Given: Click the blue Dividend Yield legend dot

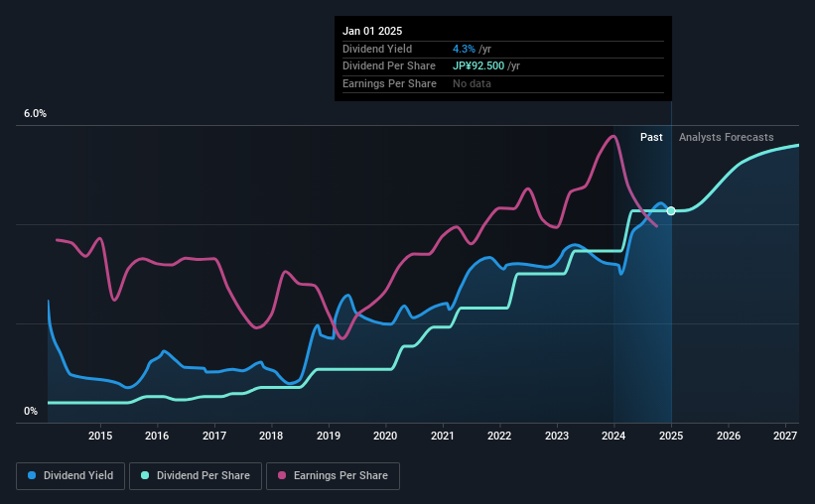Looking at the screenshot, I should [32, 475].
